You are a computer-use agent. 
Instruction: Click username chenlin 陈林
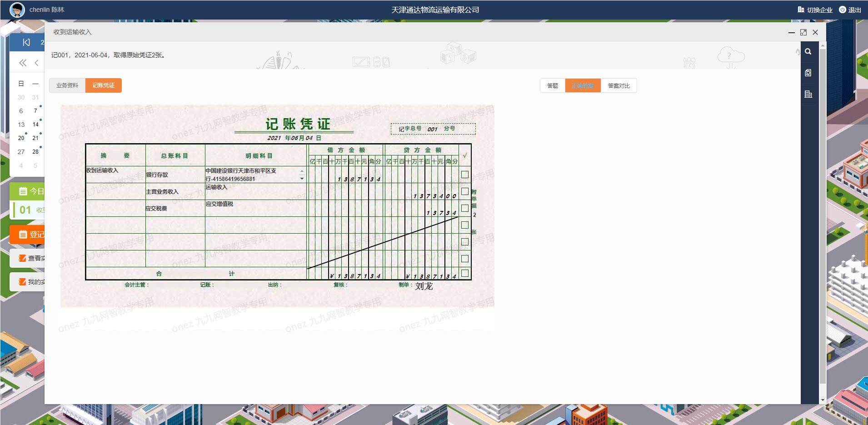point(47,10)
